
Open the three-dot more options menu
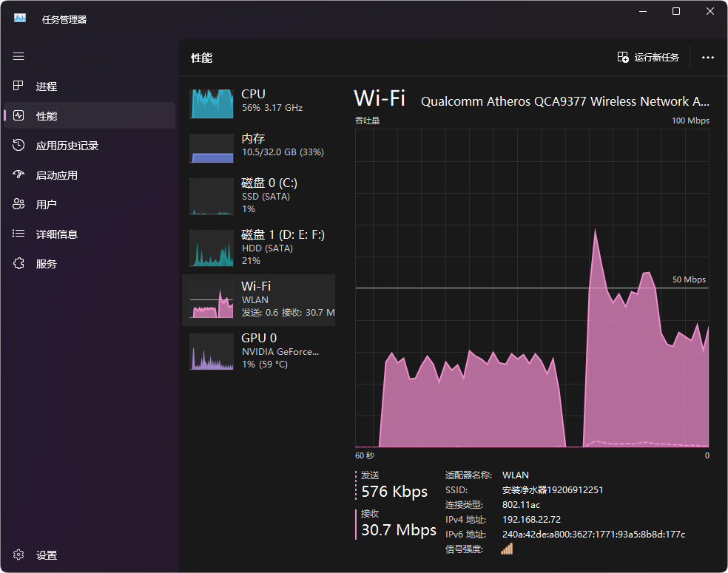(x=708, y=58)
